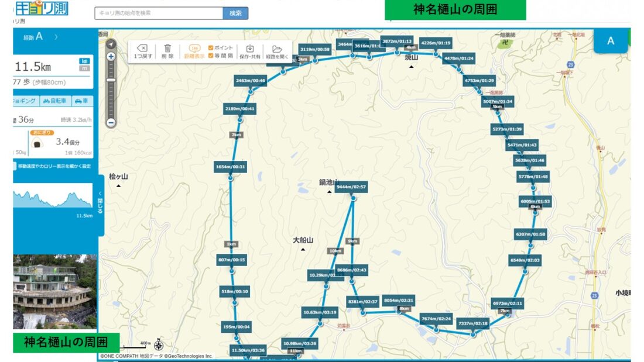Screen dimensions: 644x362
Task: Click the おにぎり rice ball icon
Action: pos(37,143)
